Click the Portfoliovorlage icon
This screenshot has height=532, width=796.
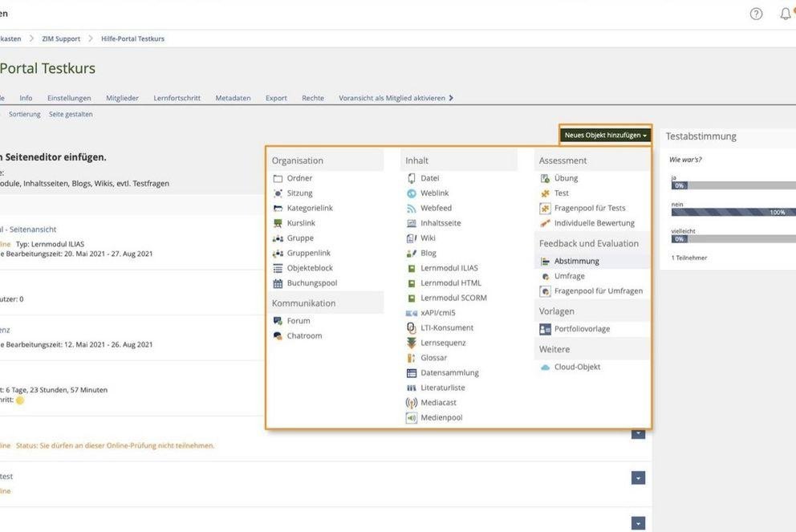tap(545, 329)
